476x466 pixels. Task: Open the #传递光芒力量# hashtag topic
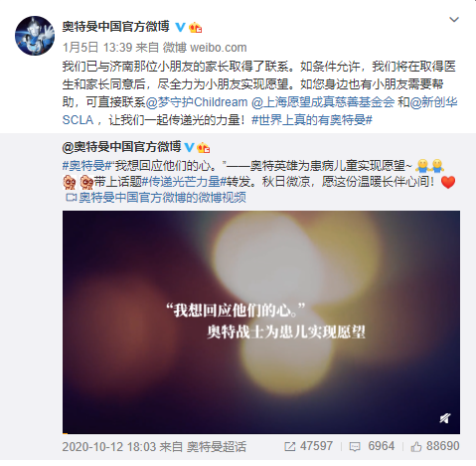pos(184,182)
